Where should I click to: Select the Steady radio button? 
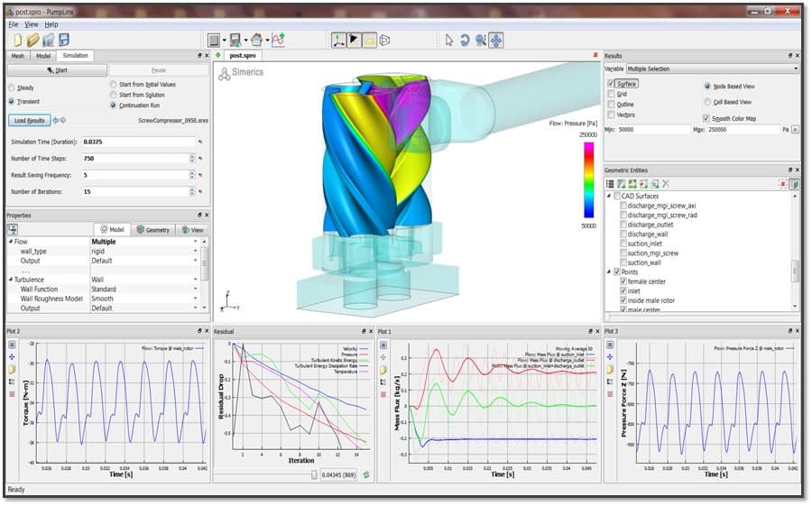click(x=12, y=87)
